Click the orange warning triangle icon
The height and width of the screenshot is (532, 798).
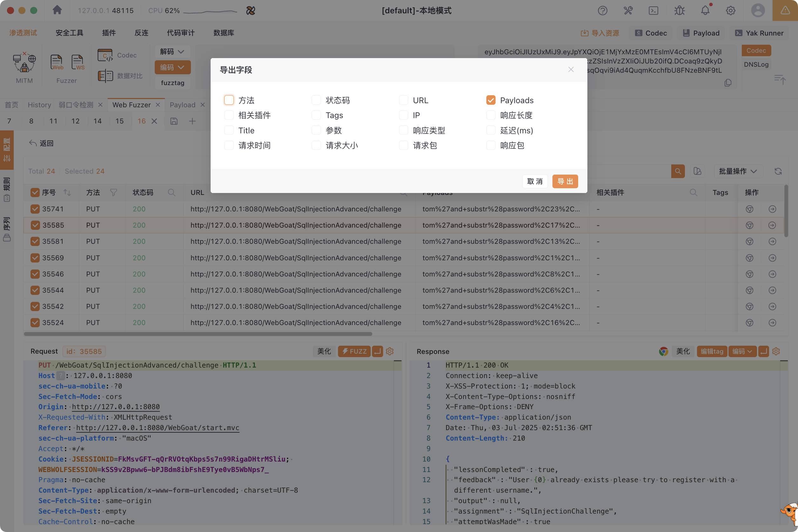point(785,10)
